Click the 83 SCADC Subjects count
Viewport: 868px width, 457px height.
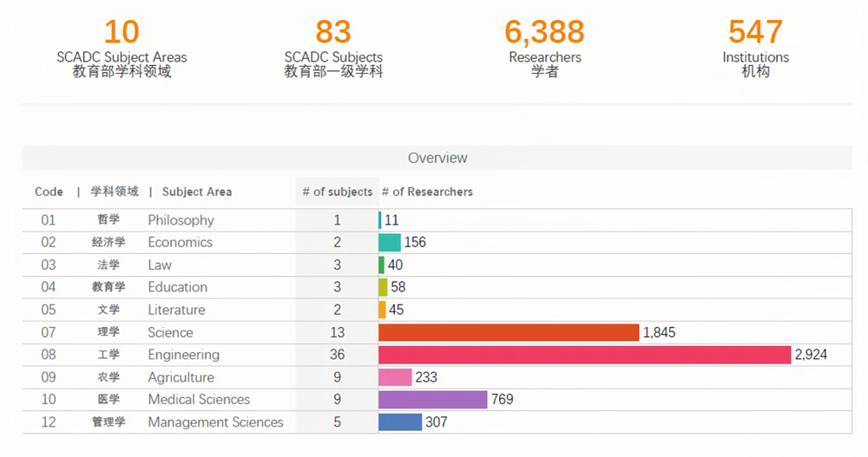coord(332,33)
